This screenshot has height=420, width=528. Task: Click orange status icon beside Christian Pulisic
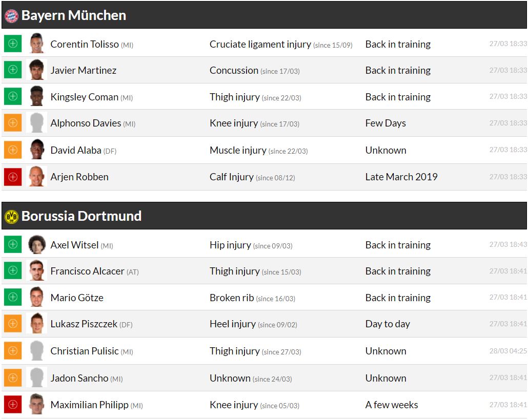coord(13,351)
